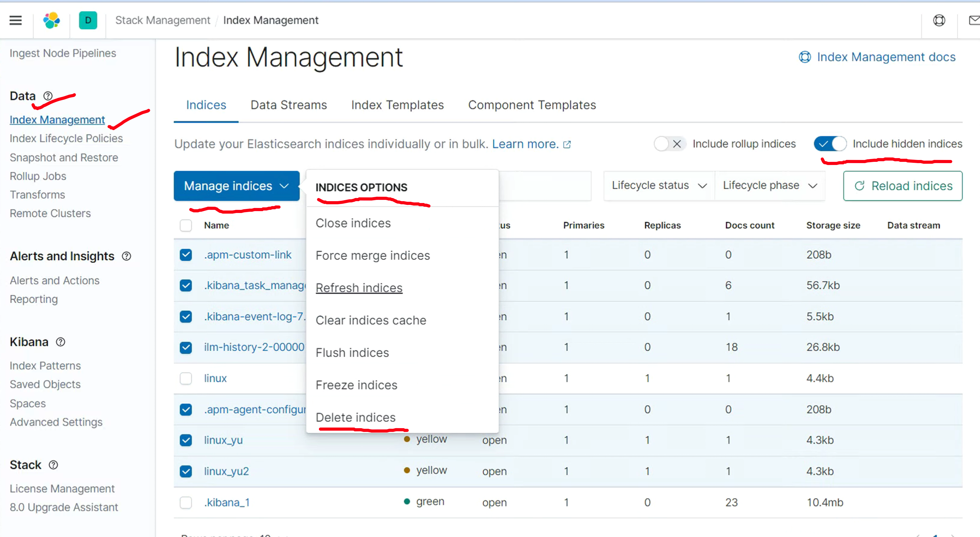Expand the Lifecycle status dropdown
The height and width of the screenshot is (537, 980).
(659, 185)
